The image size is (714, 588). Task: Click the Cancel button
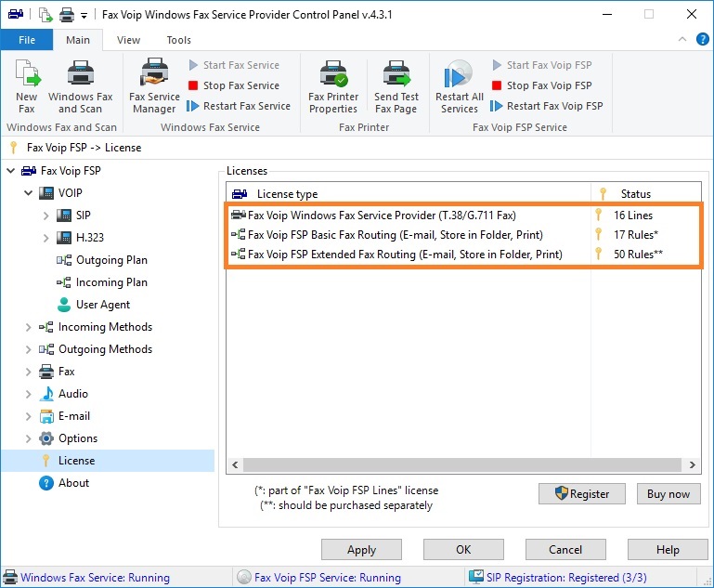pyautogui.click(x=565, y=550)
